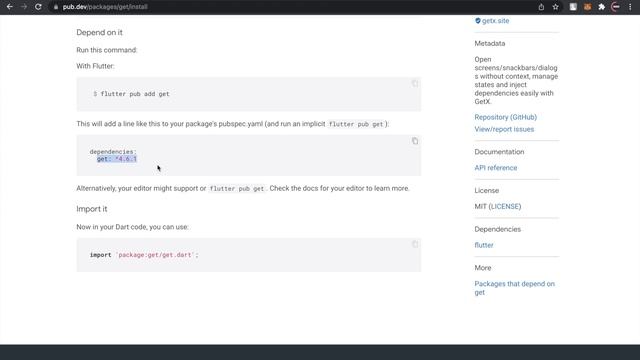Click the 'License' sidebar heading
This screenshot has height=360, width=640.
[x=486, y=190]
